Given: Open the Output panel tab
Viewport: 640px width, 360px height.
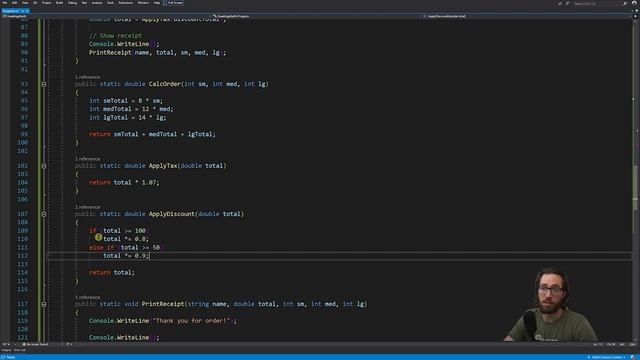Looking at the screenshot, I should 6,350.
